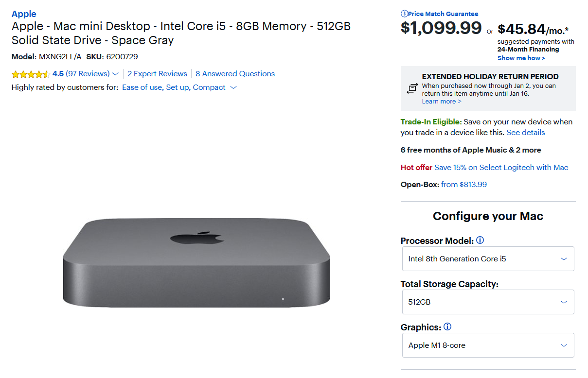
Task: Open the Apple brand link
Action: 24,14
